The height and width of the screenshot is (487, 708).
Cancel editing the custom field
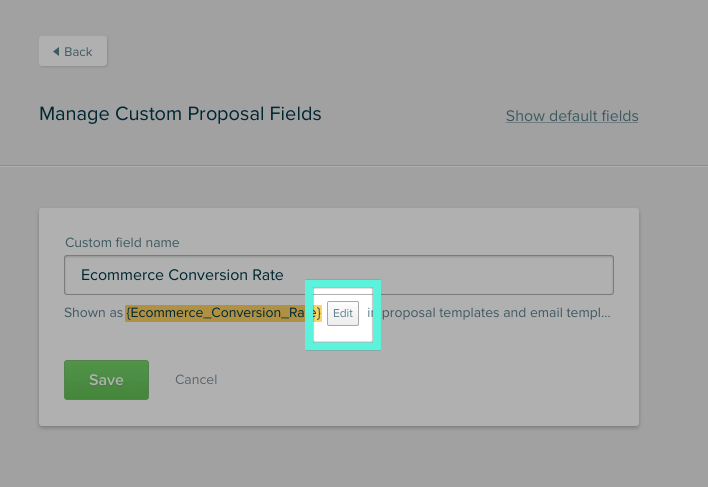[196, 380]
